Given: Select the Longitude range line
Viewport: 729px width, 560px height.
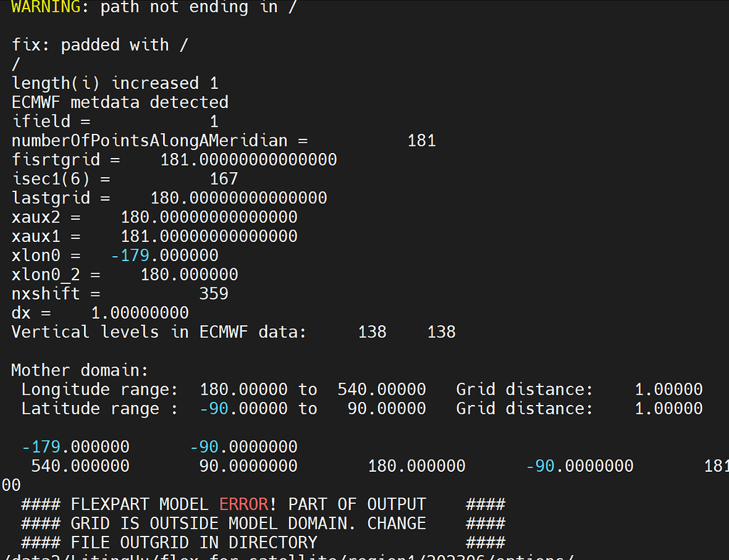Looking at the screenshot, I should click(214, 389).
